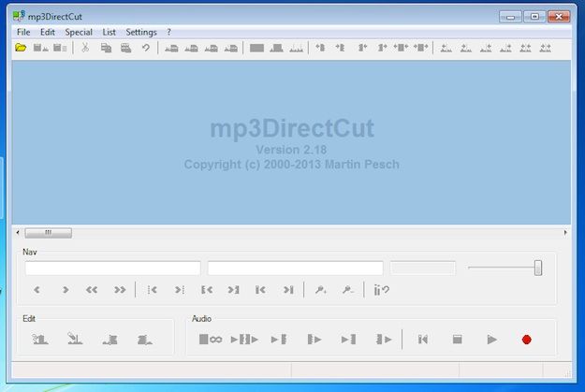Screen dimensions: 585x392
Task: Click the right-arrow dotted-line Nav button
Action: (180, 290)
